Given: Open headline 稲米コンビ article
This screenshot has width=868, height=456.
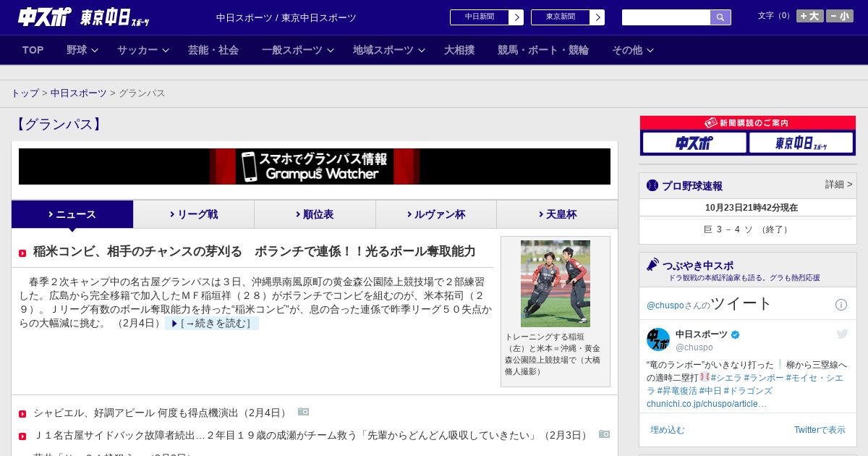Looking at the screenshot, I should click(x=254, y=251).
